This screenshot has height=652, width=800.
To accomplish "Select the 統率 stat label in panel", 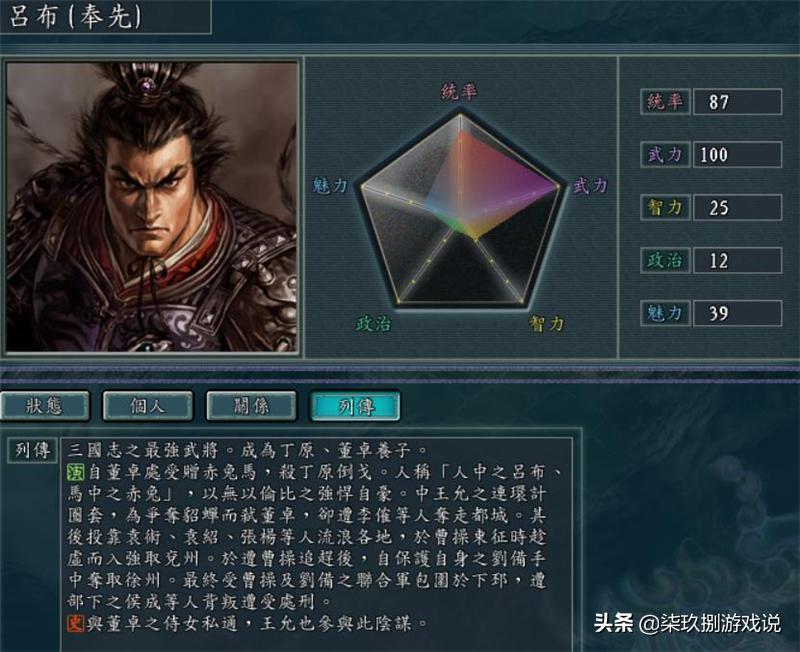I will point(665,102).
